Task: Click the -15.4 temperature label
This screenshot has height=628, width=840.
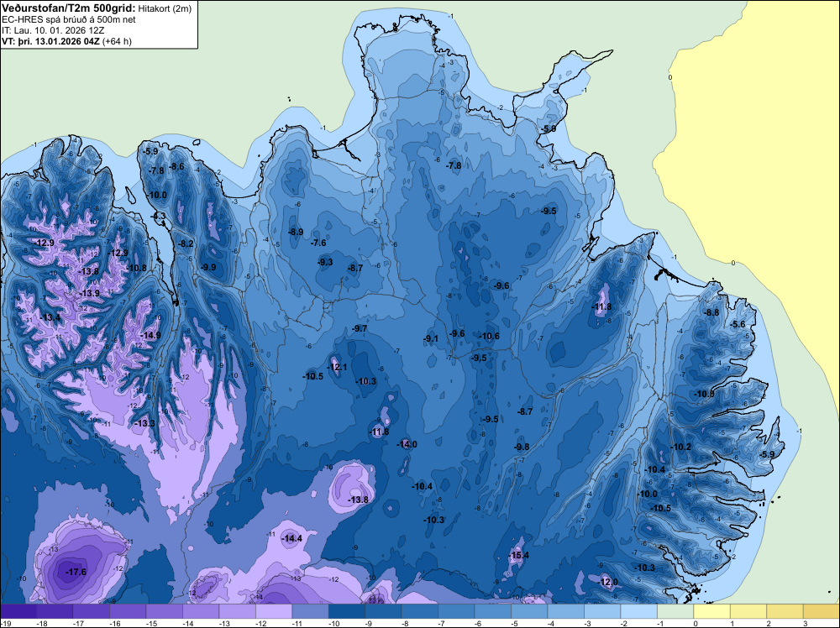Action: point(518,555)
